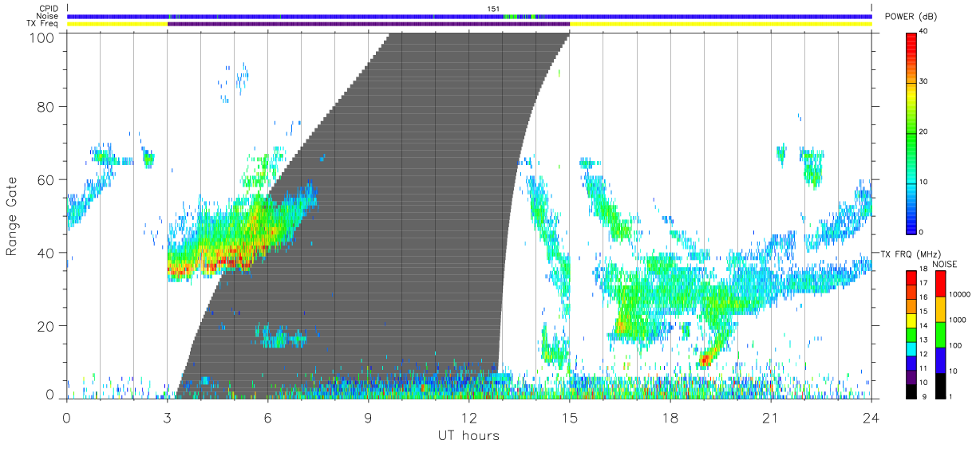980x452 pixels.
Task: Click the 30 label on POWER color bar
Action: coord(925,81)
